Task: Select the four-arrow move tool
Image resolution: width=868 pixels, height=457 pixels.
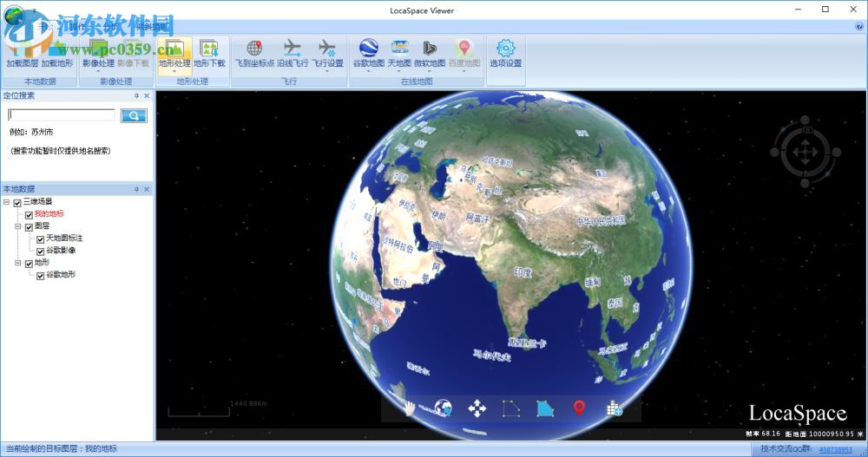Action: pyautogui.click(x=477, y=408)
